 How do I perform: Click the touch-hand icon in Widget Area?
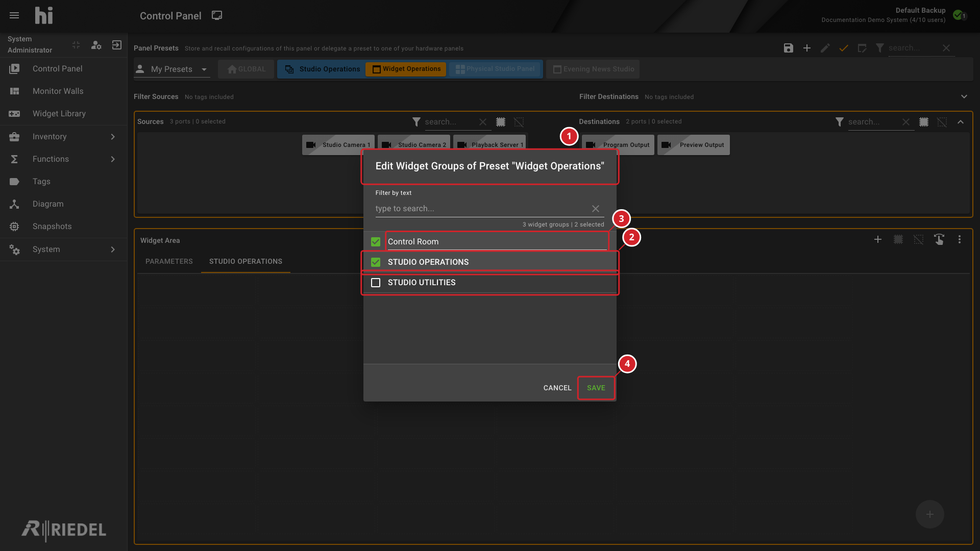(939, 239)
